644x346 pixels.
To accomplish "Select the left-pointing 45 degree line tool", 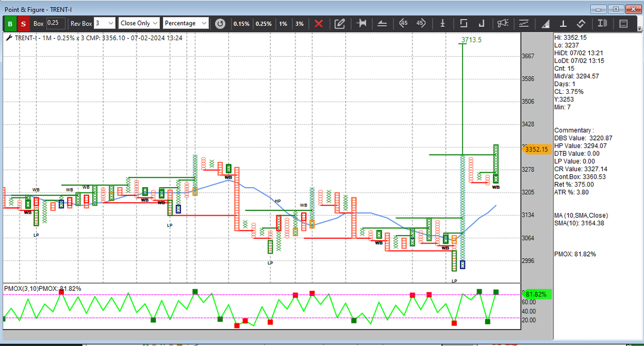I will [403, 24].
